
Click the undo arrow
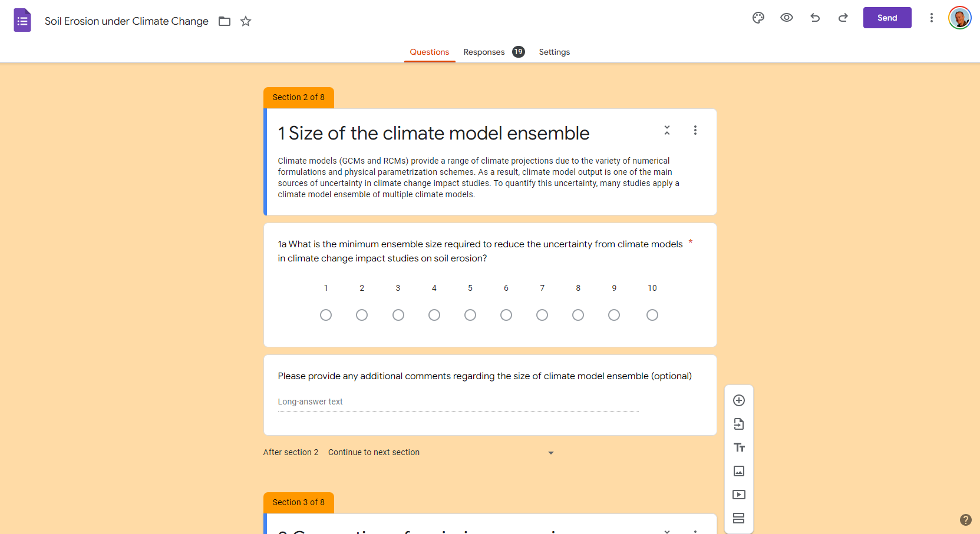(x=815, y=18)
